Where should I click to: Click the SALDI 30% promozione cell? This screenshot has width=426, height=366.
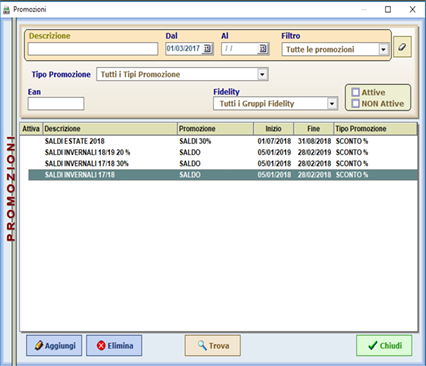pos(195,141)
